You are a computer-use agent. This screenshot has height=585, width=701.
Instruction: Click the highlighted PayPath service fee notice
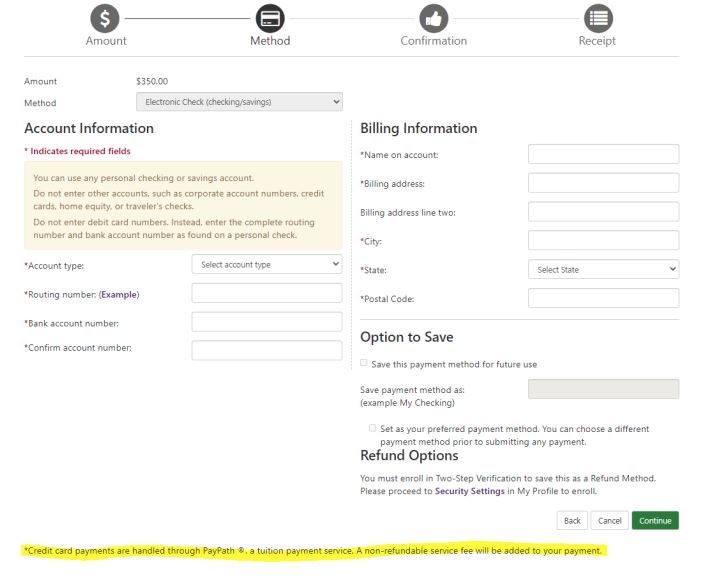tap(313, 551)
